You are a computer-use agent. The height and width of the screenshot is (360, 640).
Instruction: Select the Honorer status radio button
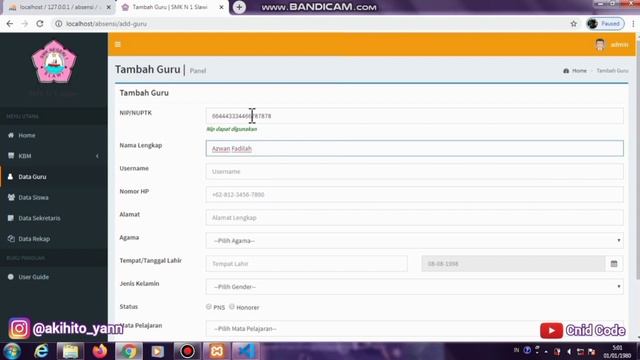click(232, 307)
